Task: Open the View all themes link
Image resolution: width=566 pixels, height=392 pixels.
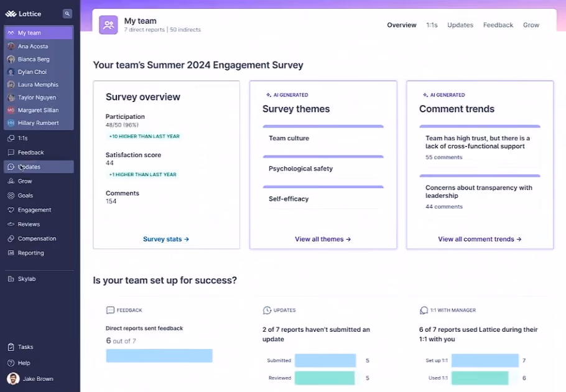Action: pyautogui.click(x=323, y=239)
